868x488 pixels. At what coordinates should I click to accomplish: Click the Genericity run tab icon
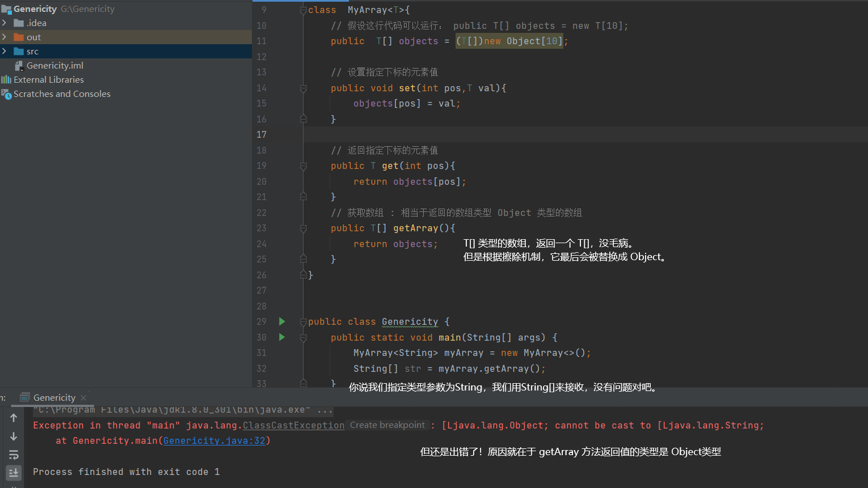coord(25,398)
